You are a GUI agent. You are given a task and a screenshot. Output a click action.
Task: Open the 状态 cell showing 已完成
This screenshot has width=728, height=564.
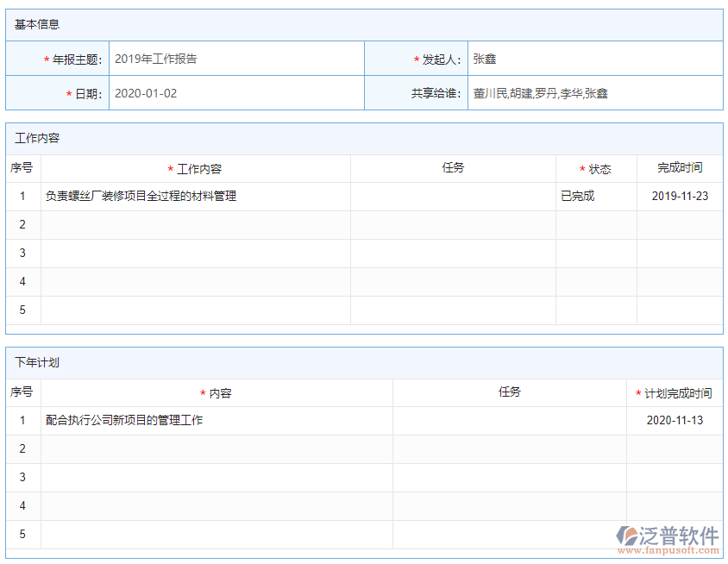point(595,196)
